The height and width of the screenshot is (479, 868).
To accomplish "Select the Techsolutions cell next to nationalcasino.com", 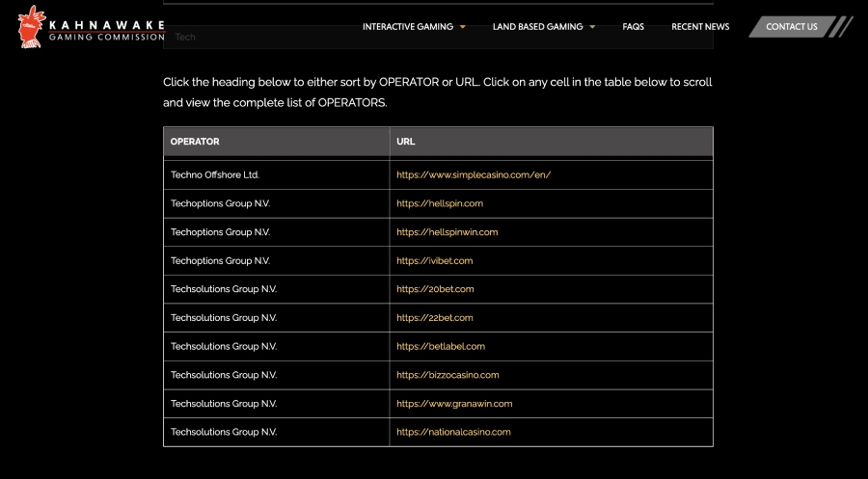I will pyautogui.click(x=277, y=432).
